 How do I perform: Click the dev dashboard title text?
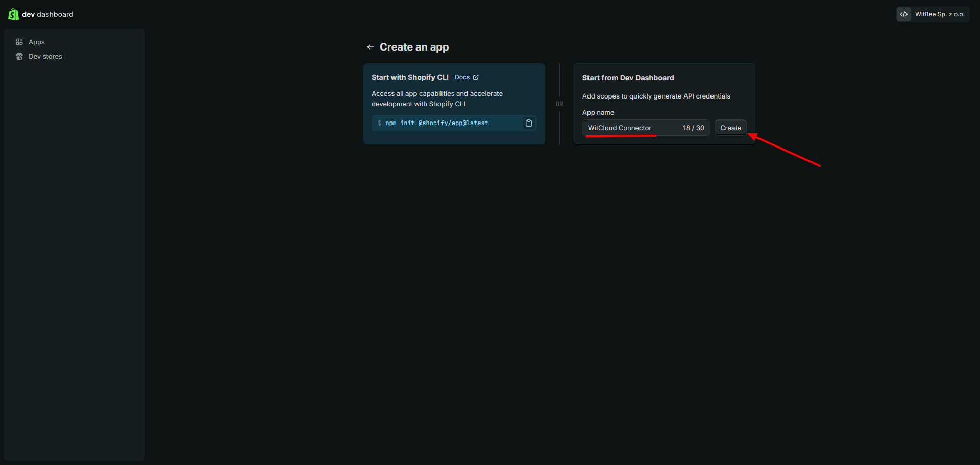click(48, 14)
